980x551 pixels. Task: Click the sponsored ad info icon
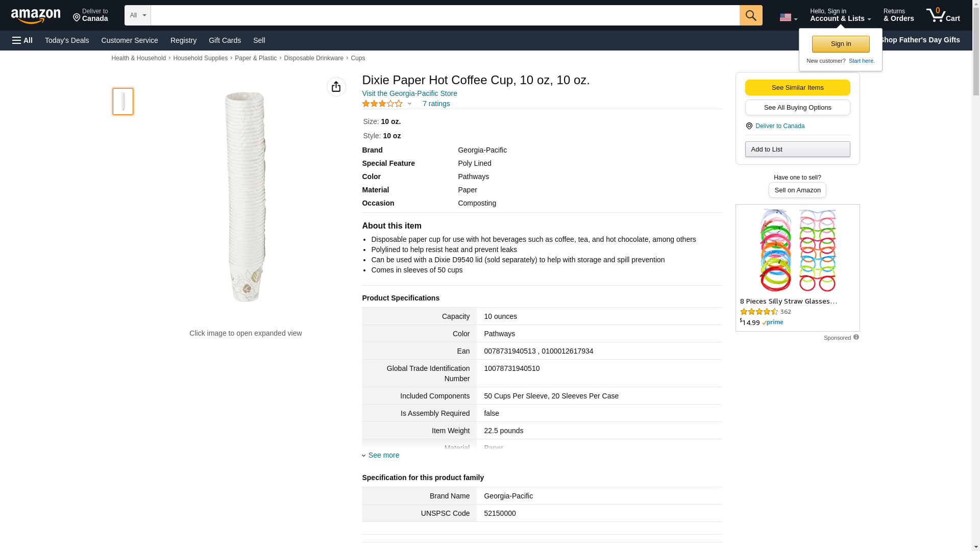pyautogui.click(x=856, y=337)
